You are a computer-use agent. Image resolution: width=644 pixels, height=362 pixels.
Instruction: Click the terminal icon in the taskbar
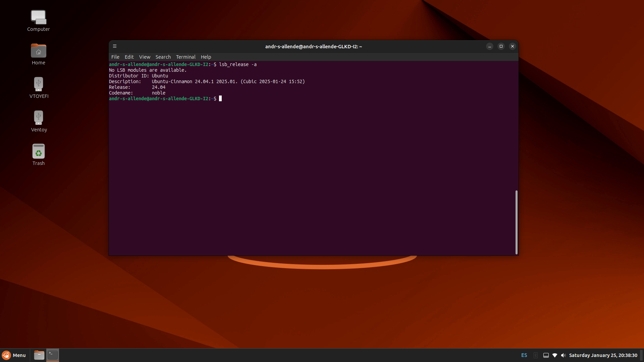[x=53, y=355]
